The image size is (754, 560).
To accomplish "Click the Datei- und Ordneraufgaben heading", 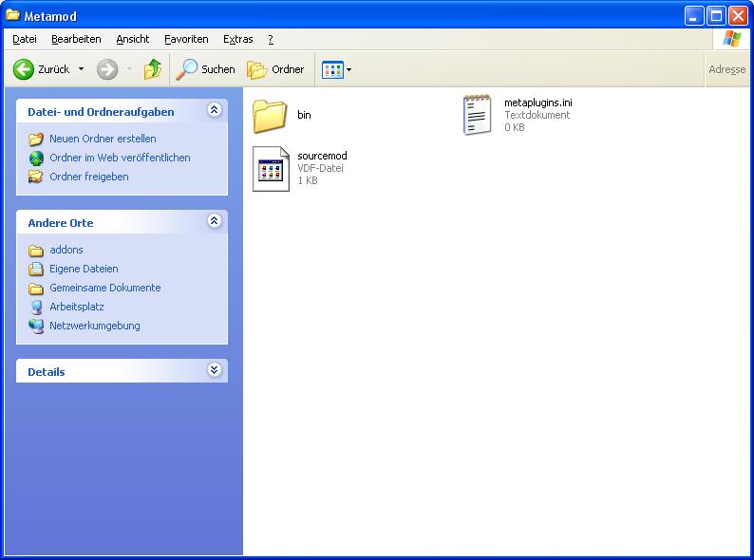I will (101, 112).
